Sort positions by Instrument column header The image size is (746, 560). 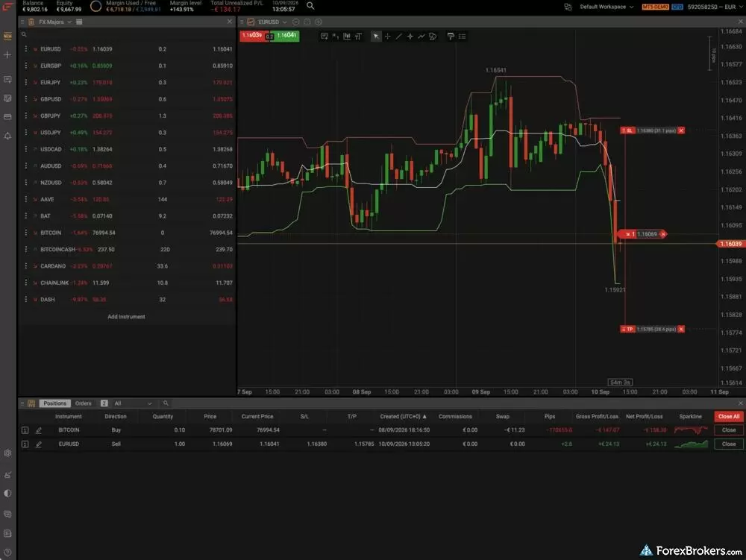click(x=69, y=416)
